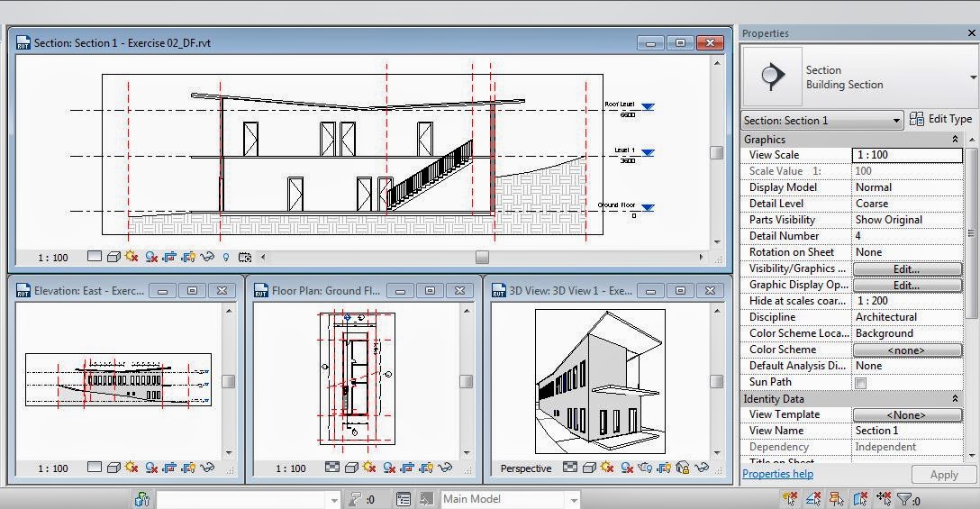The width and height of the screenshot is (980, 509).
Task: Toggle the Sun Path checkbox in Properties
Action: [x=860, y=383]
